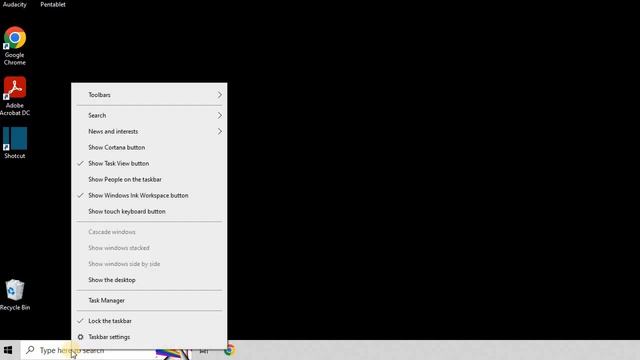The height and width of the screenshot is (360, 640).
Task: Click the search magnifier icon in the taskbar
Action: click(x=30, y=350)
